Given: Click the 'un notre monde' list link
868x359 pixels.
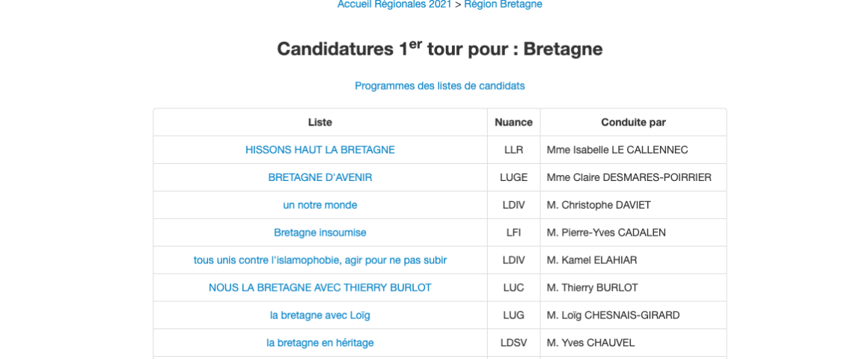Looking at the screenshot, I should (320, 205).
